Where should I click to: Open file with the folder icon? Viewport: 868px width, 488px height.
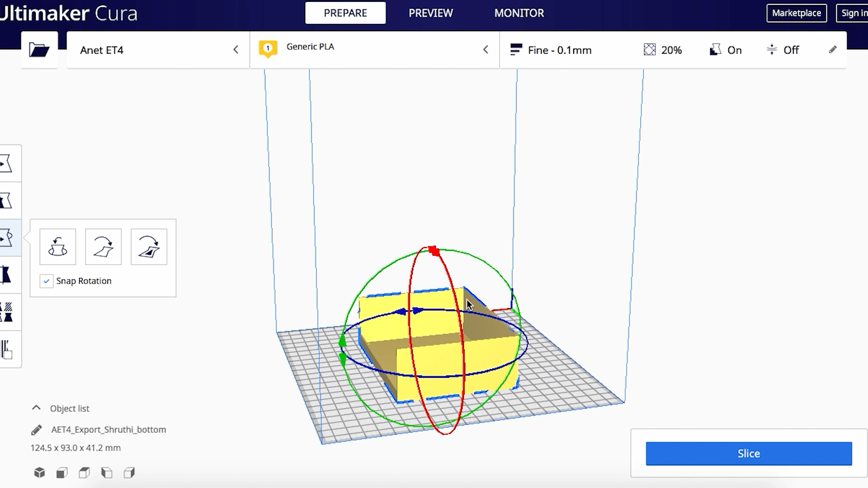point(39,50)
